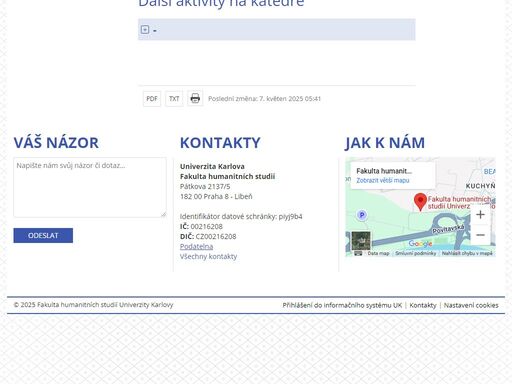
Task: Click into the feedback text area
Action: [x=90, y=188]
